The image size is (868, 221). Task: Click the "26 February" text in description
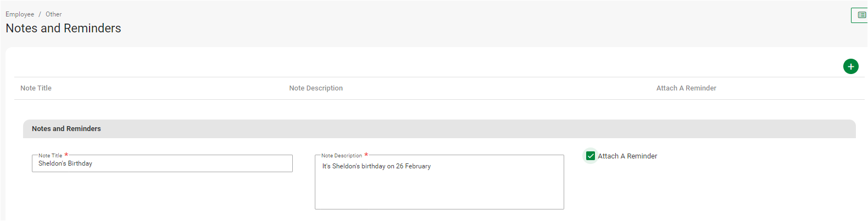(x=413, y=166)
